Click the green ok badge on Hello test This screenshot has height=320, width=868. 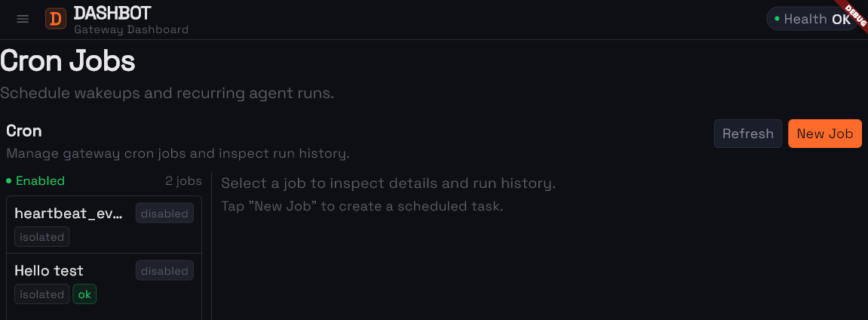coord(84,294)
